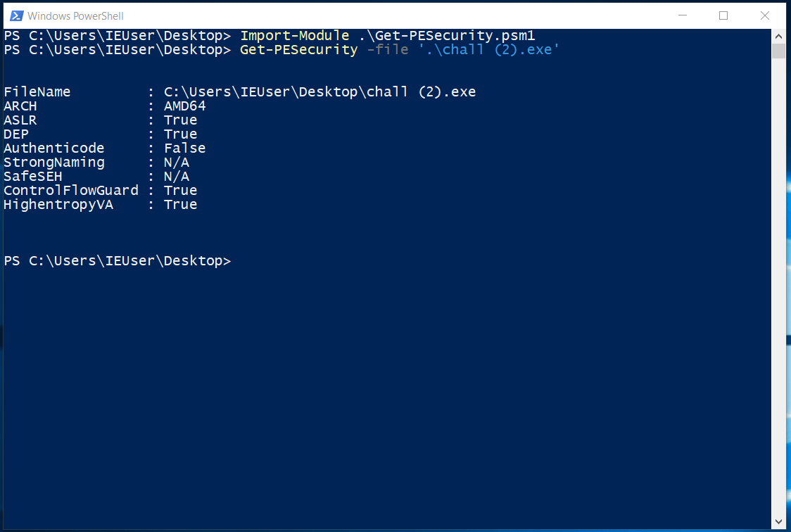This screenshot has width=791, height=532.
Task: Click the StrongNaming label in output
Action: (53, 163)
